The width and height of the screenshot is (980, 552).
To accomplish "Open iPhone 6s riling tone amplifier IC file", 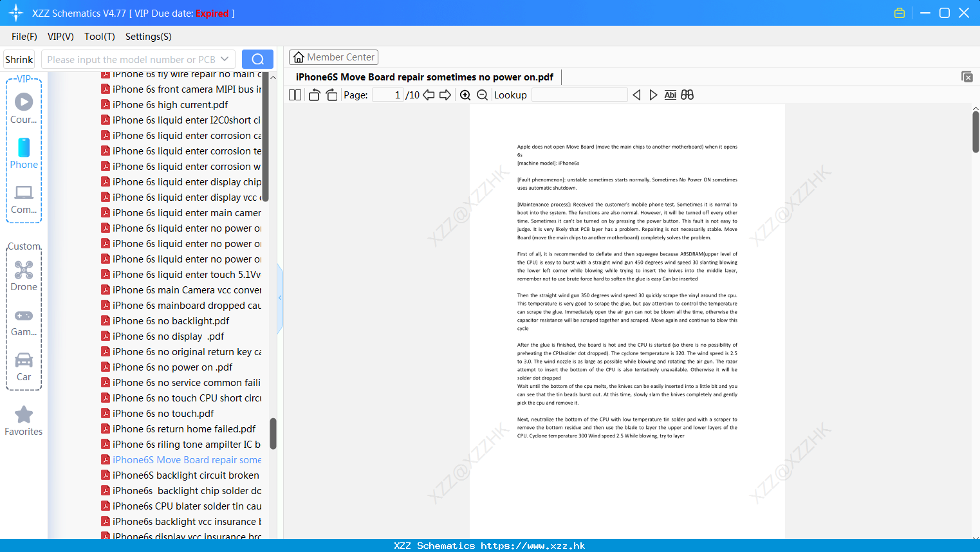I will (x=187, y=445).
